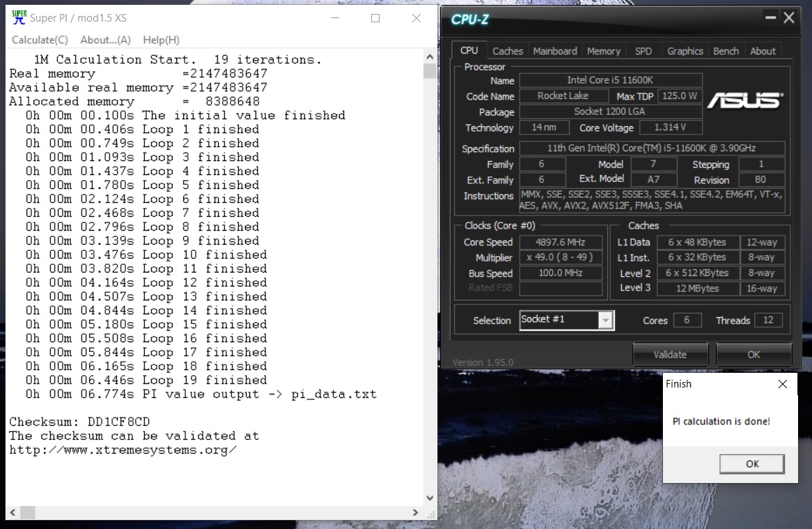
Task: Minimize the CPU-Z window
Action: point(771,17)
